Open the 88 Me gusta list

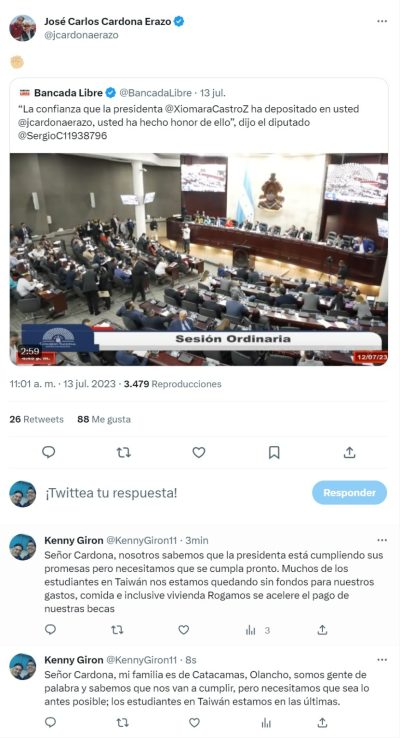point(104,419)
